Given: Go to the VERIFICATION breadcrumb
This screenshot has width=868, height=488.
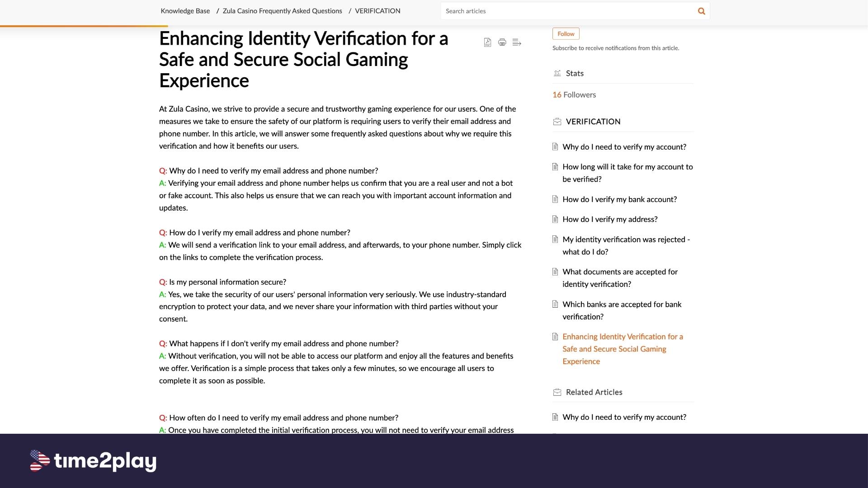Looking at the screenshot, I should [x=377, y=11].
